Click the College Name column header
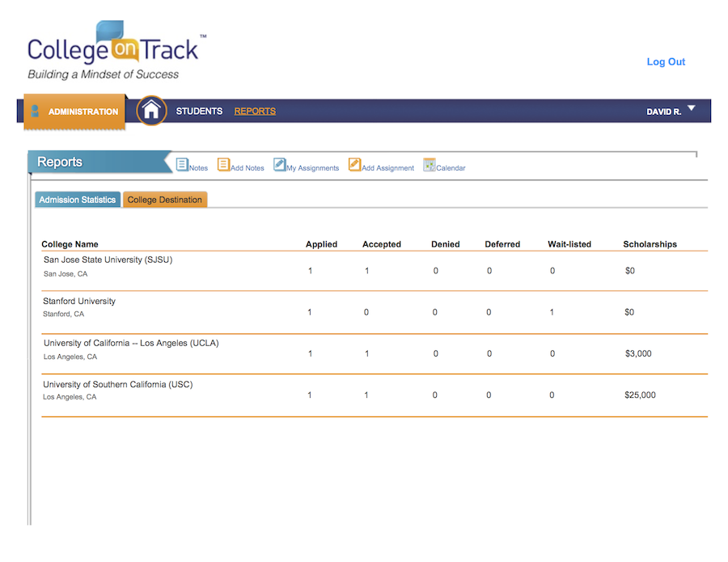The height and width of the screenshot is (562, 728). [70, 244]
